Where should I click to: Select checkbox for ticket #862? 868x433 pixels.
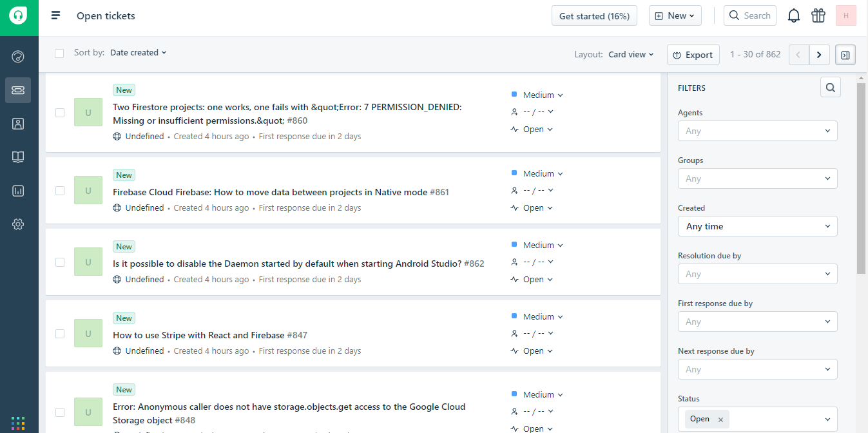pos(60,262)
